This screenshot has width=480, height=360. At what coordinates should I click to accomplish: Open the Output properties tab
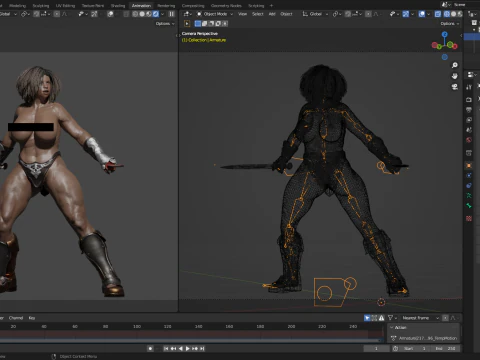point(469,110)
